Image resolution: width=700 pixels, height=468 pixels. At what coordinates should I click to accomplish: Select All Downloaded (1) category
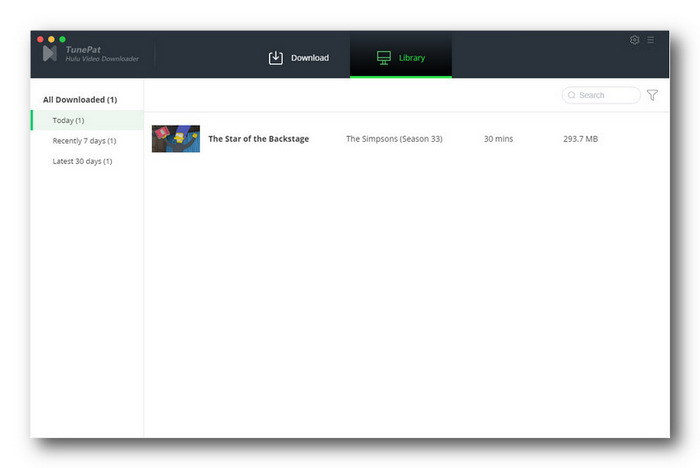click(x=80, y=100)
